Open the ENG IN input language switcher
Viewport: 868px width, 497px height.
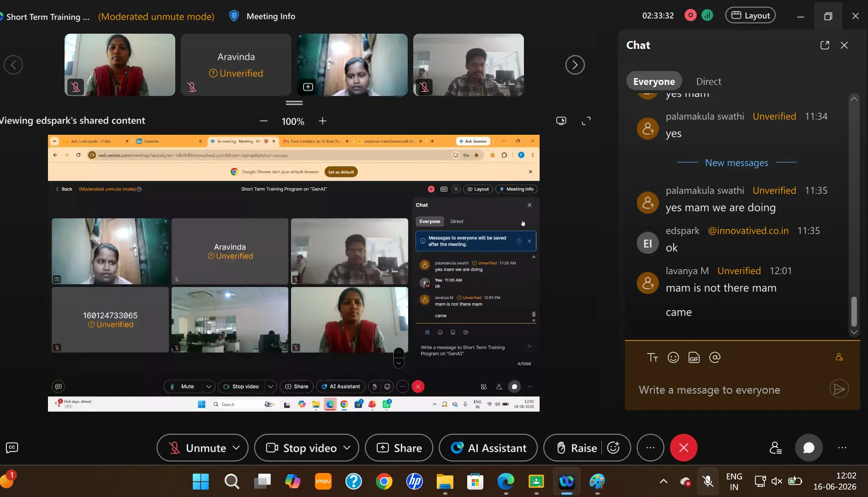[734, 481]
